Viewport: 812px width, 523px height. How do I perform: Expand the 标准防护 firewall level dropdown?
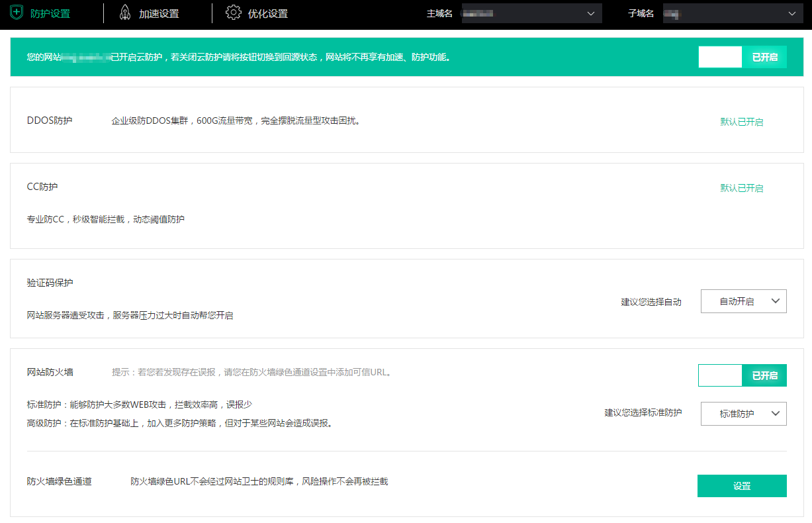(x=743, y=414)
